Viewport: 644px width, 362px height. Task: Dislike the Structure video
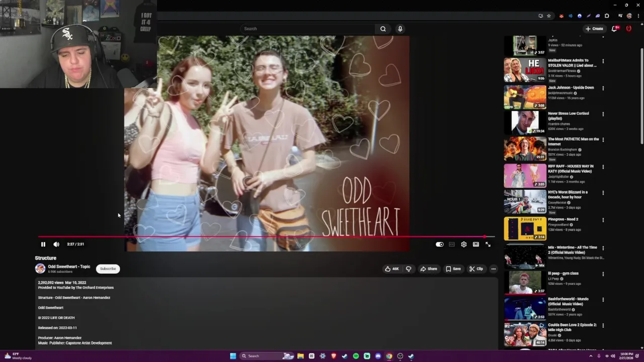click(409, 269)
